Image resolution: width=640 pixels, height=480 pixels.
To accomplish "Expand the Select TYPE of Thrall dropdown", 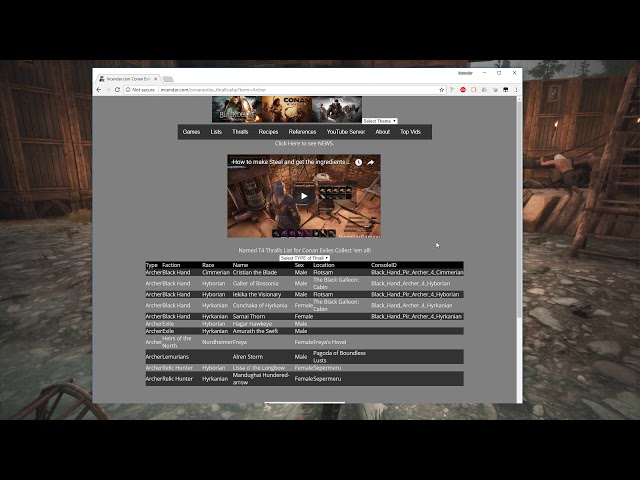I will (304, 258).
